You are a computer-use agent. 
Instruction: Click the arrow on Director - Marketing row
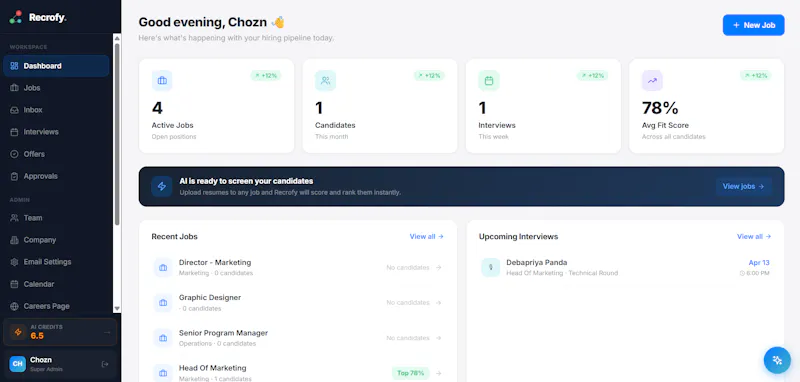coord(438,268)
